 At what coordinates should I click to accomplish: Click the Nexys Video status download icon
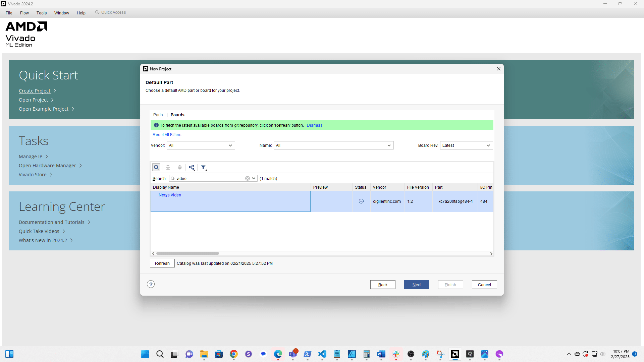pyautogui.click(x=361, y=201)
